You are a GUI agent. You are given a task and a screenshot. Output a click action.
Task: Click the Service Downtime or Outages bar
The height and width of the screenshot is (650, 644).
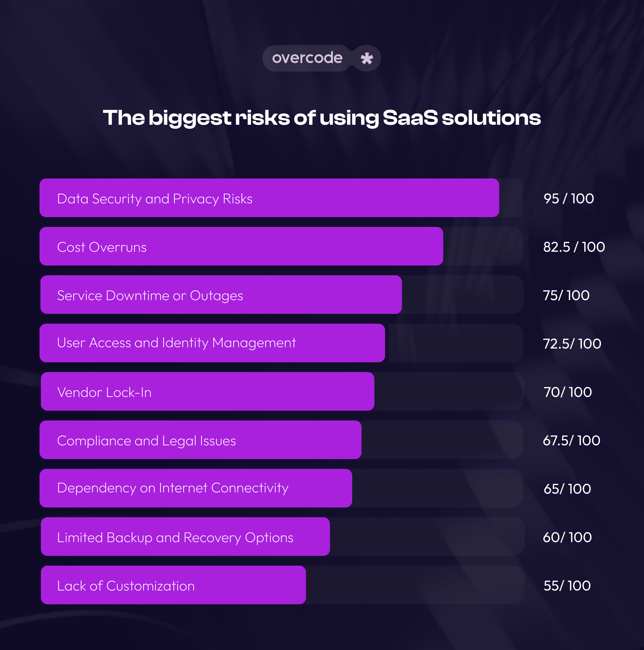click(221, 295)
